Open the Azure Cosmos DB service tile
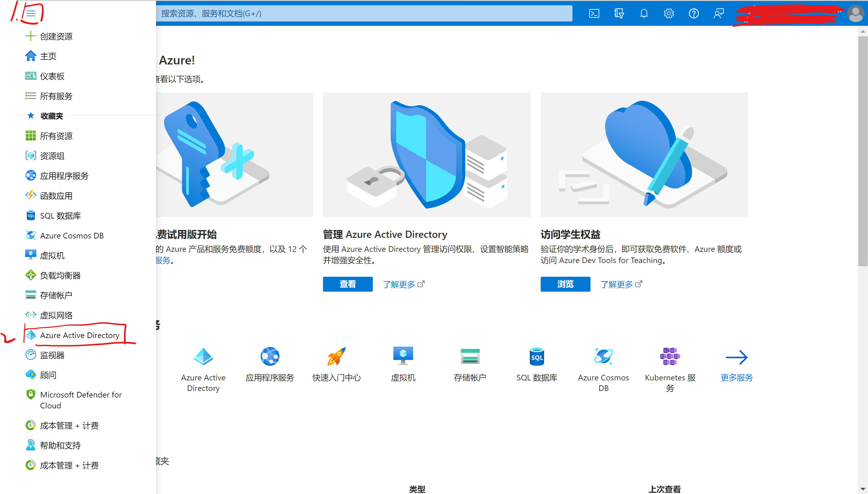 pos(603,369)
